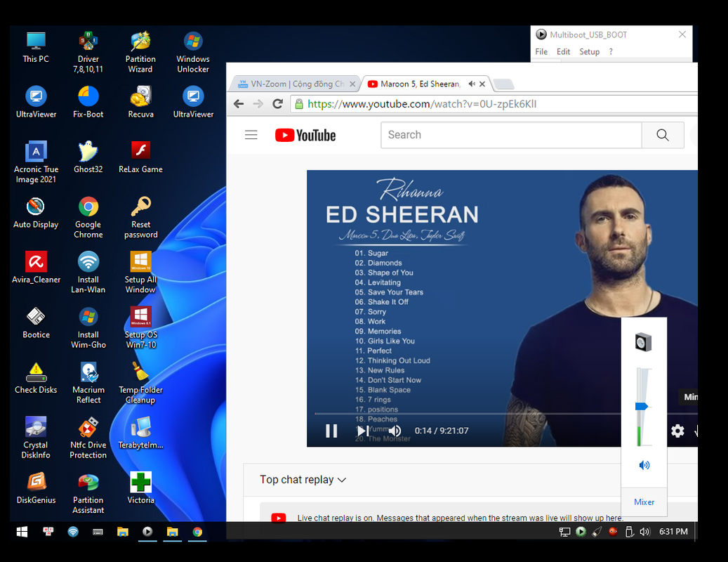Image resolution: width=728 pixels, height=562 pixels.
Task: Open a new browser tab
Action: pos(503,84)
